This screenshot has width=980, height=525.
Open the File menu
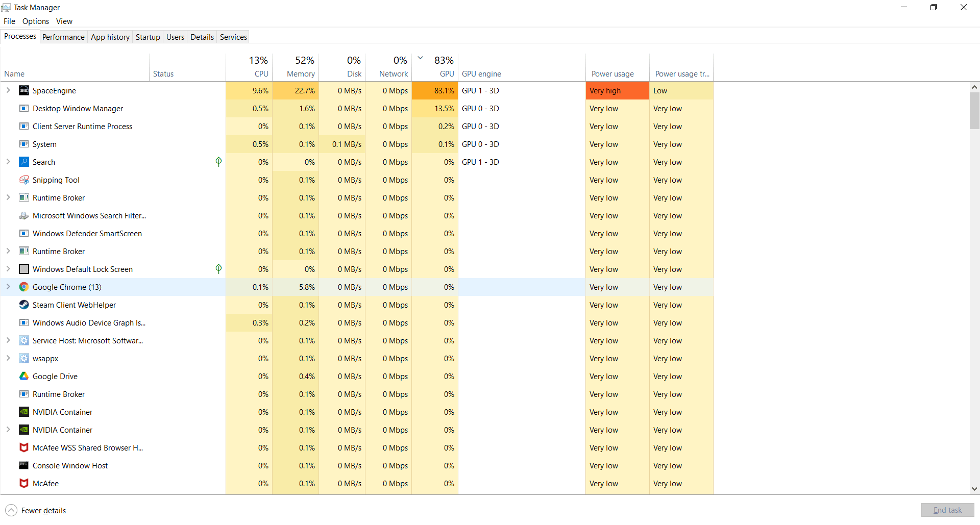click(9, 21)
